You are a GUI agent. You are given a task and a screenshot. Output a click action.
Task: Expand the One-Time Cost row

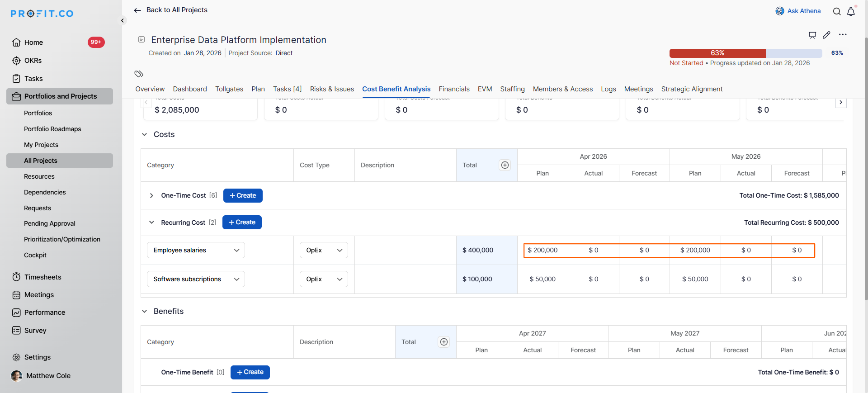click(151, 195)
